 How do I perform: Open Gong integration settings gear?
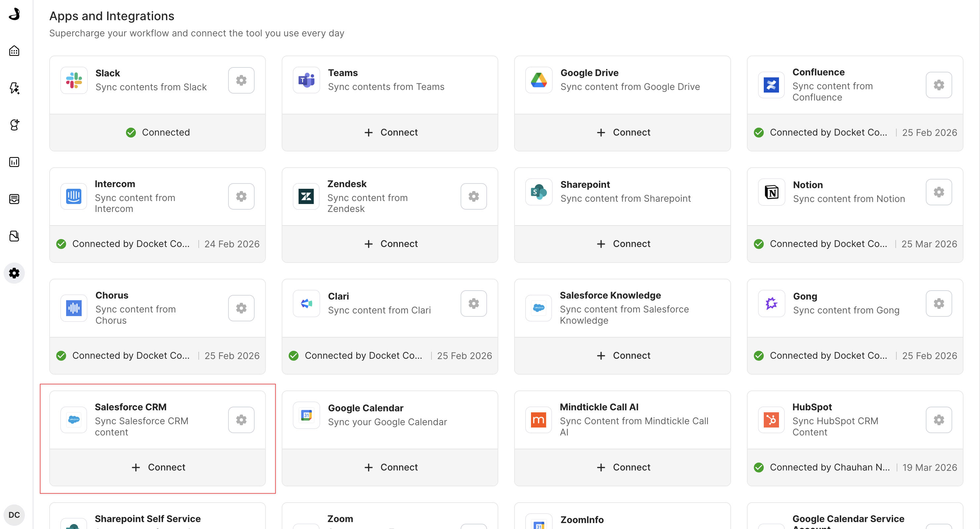click(939, 304)
